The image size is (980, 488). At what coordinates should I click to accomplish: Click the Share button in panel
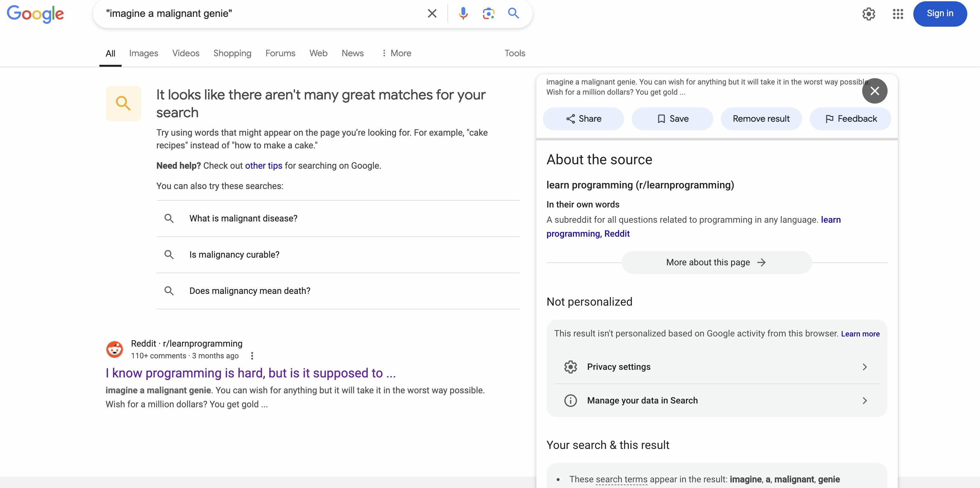click(x=583, y=119)
